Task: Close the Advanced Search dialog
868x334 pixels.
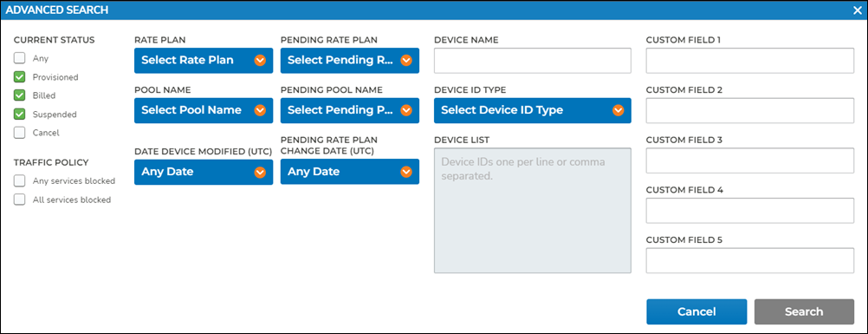Action: [x=857, y=10]
